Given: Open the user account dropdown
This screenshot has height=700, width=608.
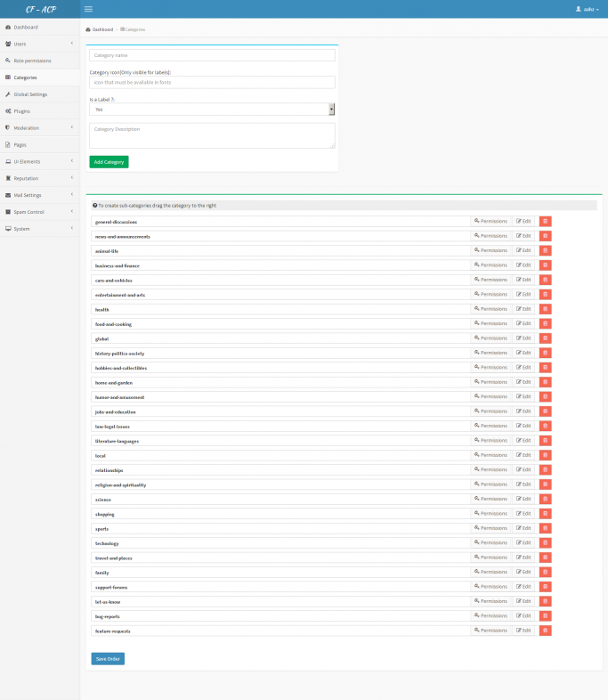Looking at the screenshot, I should (x=587, y=9).
